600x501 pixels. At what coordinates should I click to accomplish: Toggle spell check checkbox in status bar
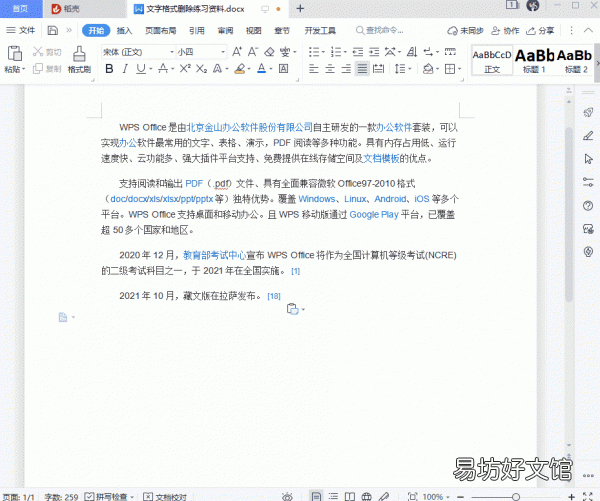89,496
